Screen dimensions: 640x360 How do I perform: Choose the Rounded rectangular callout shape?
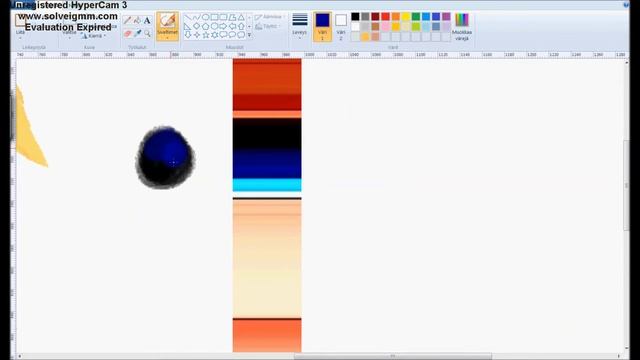pyautogui.click(x=224, y=35)
